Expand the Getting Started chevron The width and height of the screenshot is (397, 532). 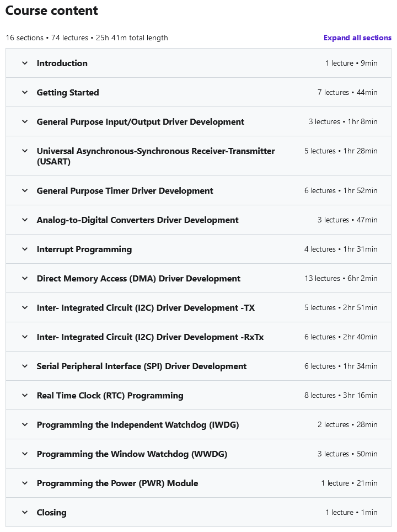pyautogui.click(x=25, y=92)
